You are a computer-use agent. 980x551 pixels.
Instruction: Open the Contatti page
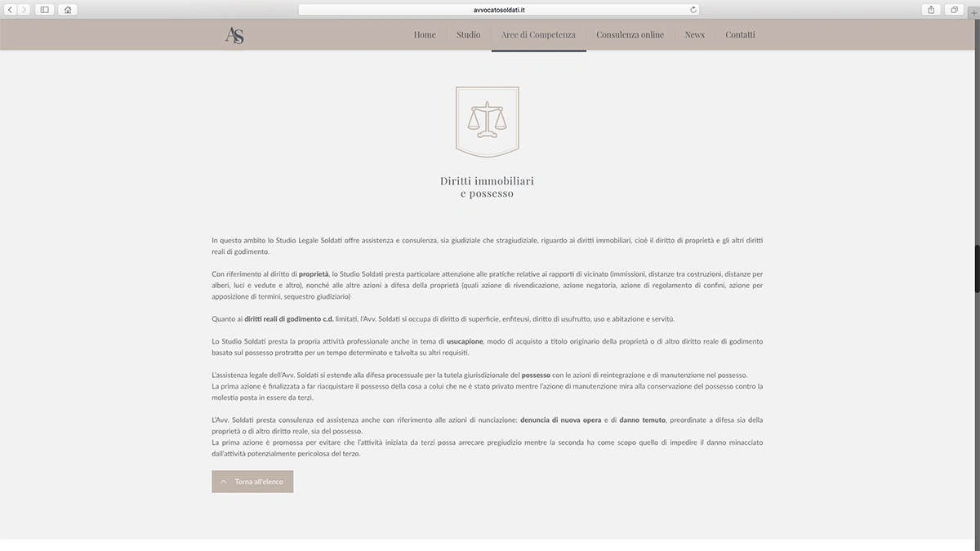[x=740, y=35]
